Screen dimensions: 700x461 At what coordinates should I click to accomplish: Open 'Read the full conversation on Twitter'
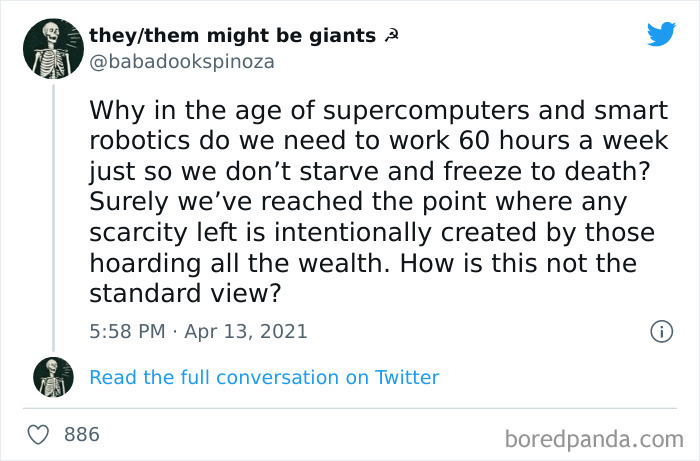(264, 377)
